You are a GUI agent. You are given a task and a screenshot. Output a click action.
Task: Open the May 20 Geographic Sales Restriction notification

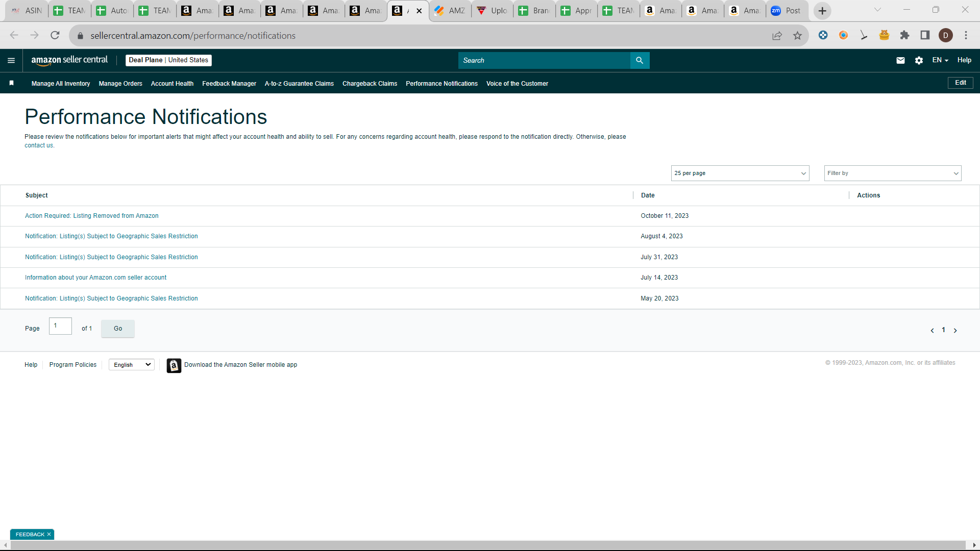111,298
